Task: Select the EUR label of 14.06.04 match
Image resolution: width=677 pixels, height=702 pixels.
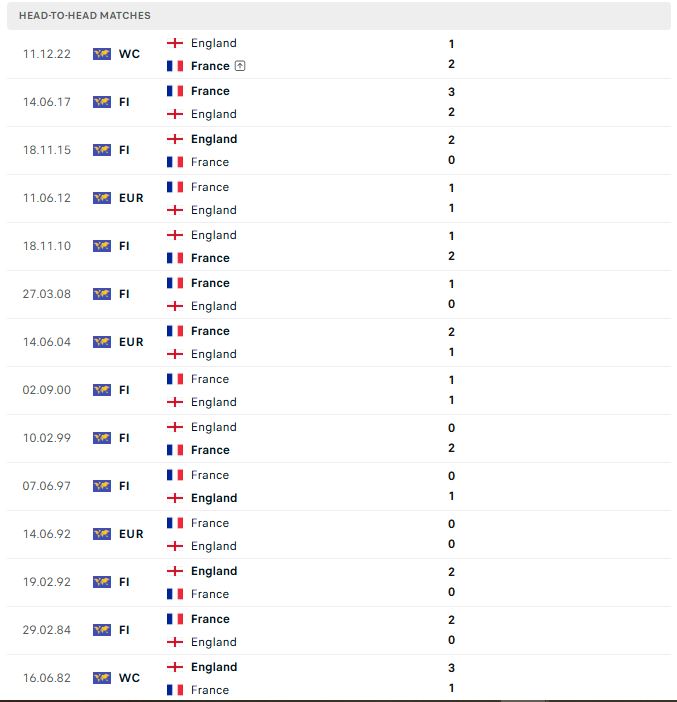Action: coord(131,342)
